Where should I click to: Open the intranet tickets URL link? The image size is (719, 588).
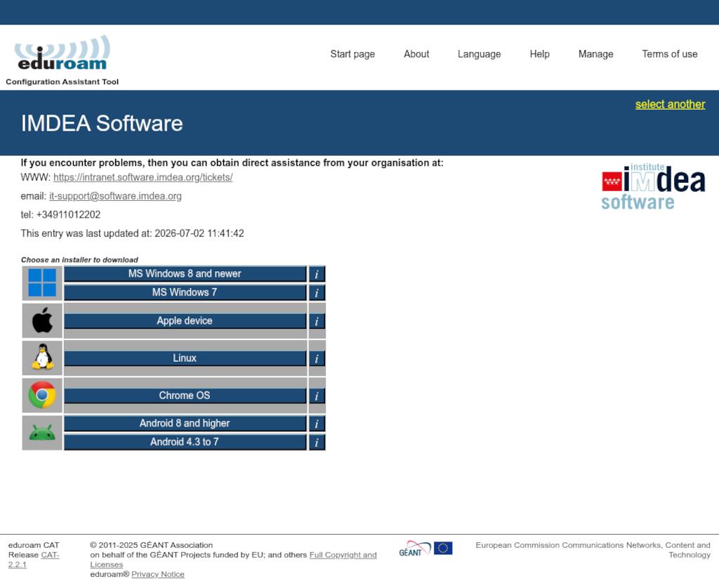143,178
